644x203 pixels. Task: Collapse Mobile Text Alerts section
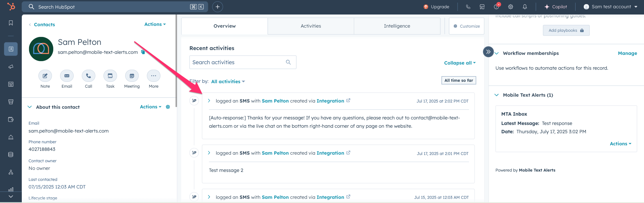tap(497, 95)
